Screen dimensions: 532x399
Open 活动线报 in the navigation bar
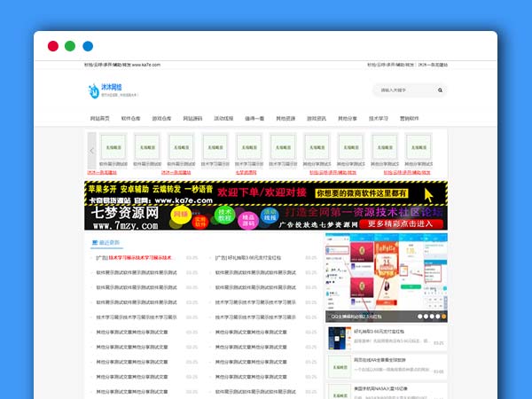click(x=223, y=119)
